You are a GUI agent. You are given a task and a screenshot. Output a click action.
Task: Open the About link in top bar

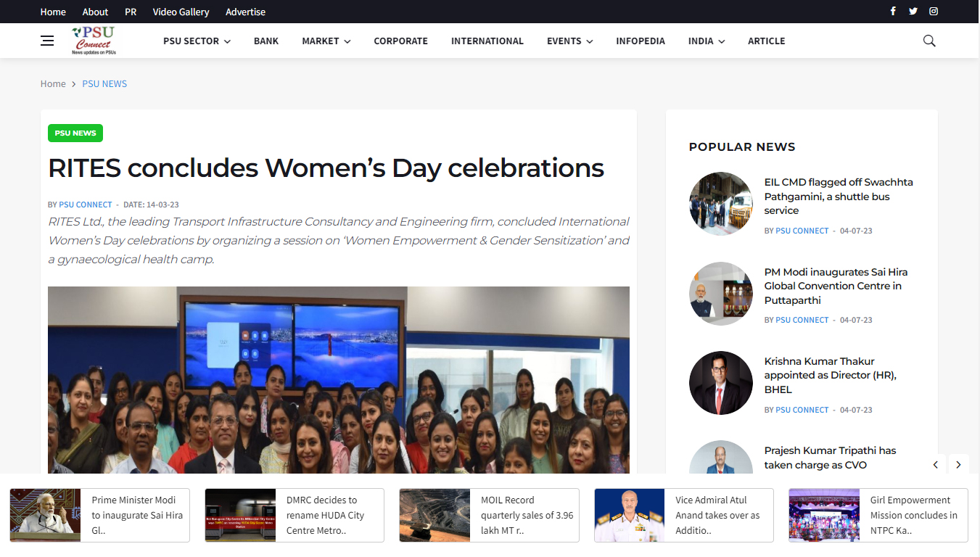tap(95, 12)
